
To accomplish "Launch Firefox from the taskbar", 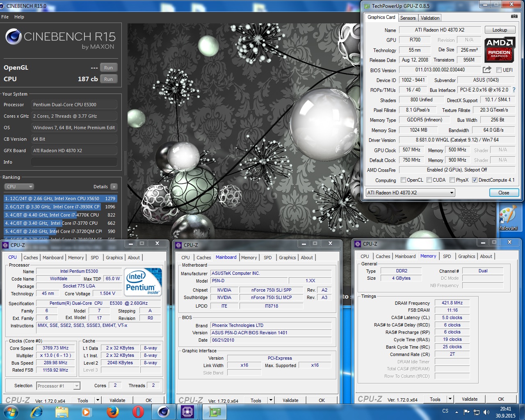I will pyautogui.click(x=112, y=411).
